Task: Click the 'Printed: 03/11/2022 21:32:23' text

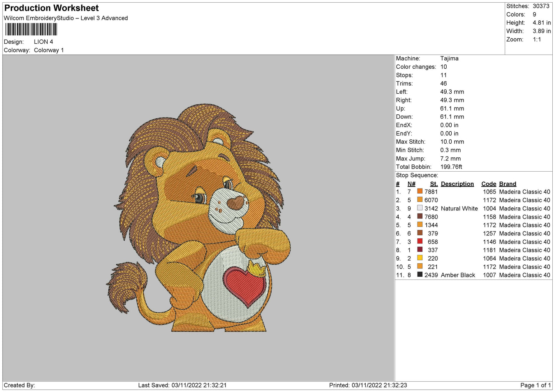Action: pyautogui.click(x=368, y=385)
